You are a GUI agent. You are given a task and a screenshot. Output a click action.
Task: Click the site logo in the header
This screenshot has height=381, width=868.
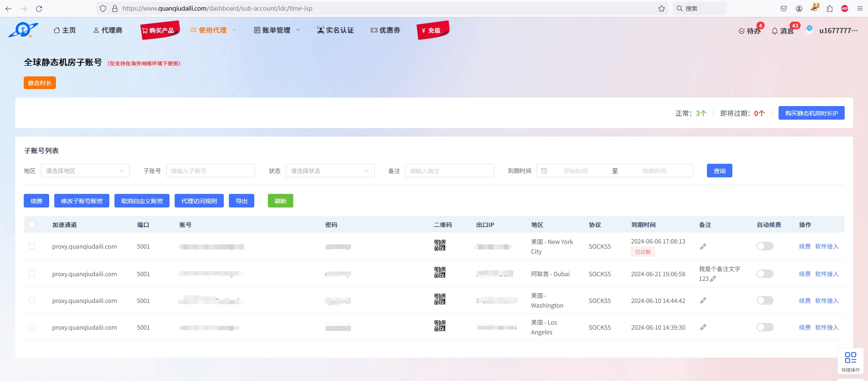pos(23,30)
